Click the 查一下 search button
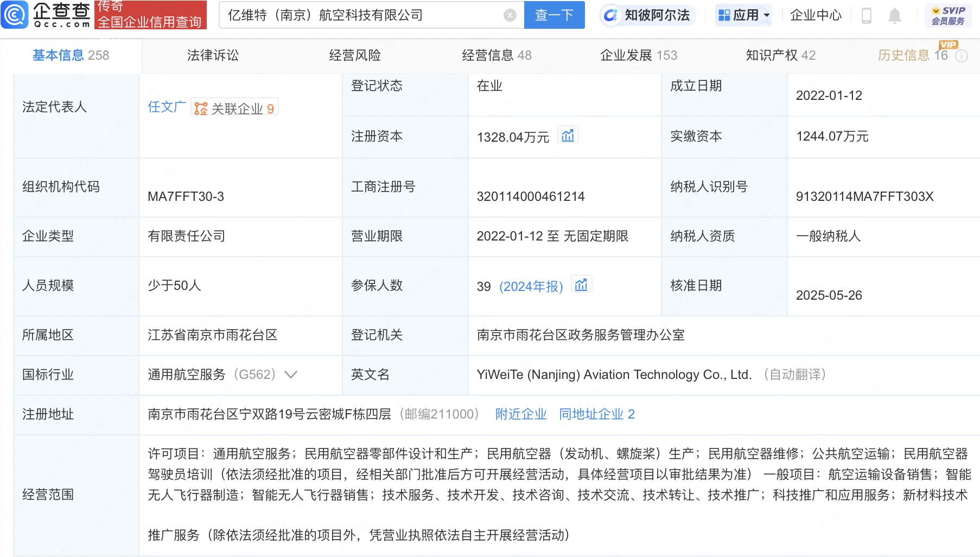This screenshot has height=557, width=980. point(554,15)
